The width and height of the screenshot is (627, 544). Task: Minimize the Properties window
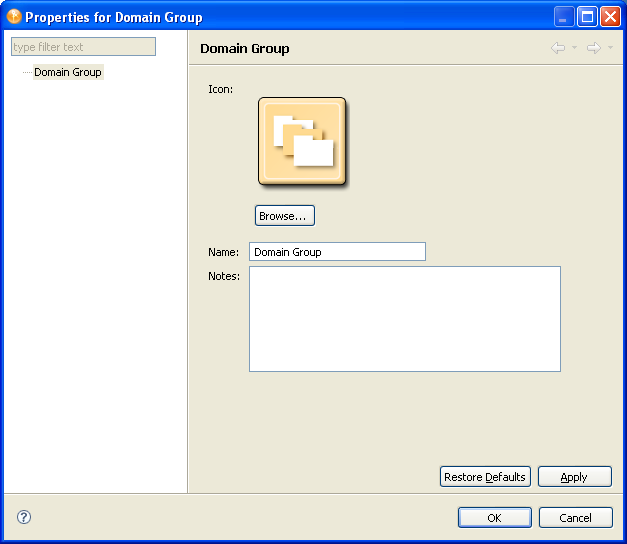pyautogui.click(x=564, y=17)
